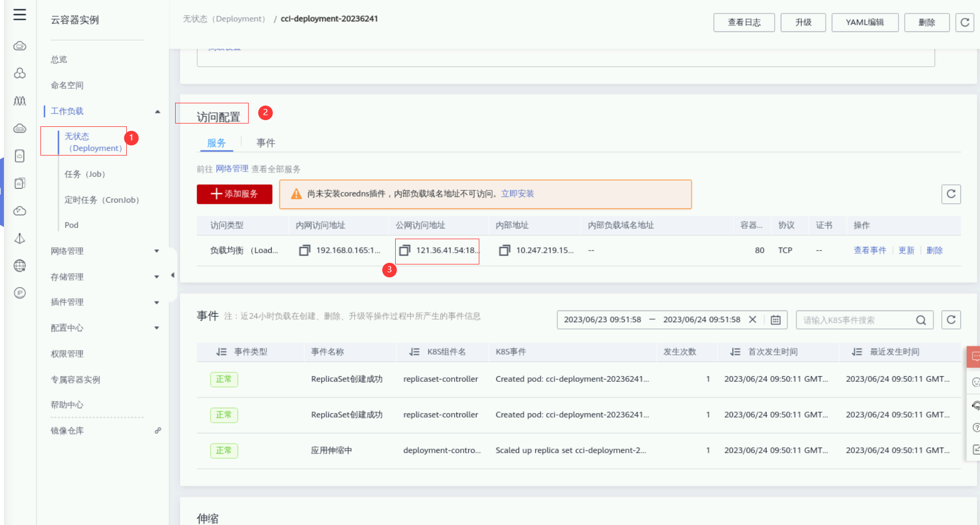980x525 pixels.
Task: Click the stacked documents rail icon
Action: pos(20,183)
